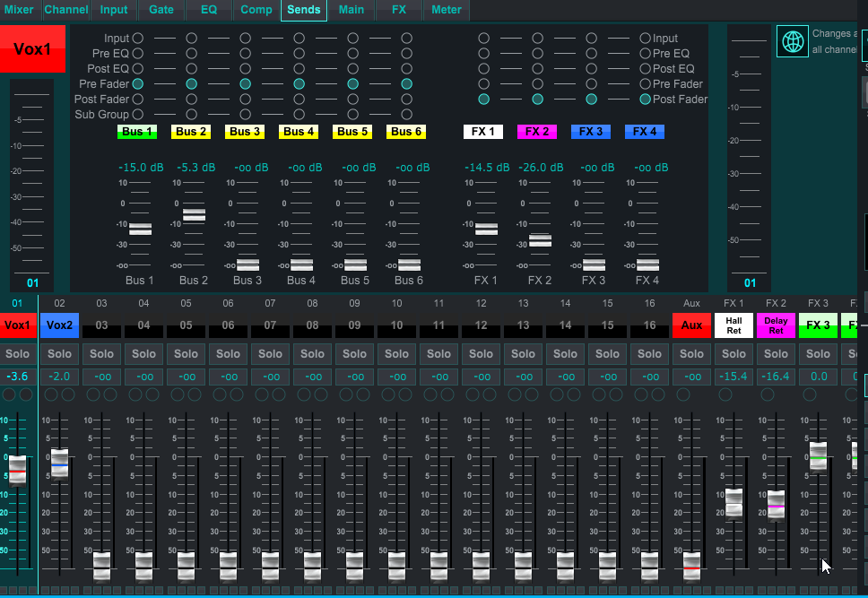The image size is (868, 598).
Task: Click the magenta FX 2 send label
Action: pyautogui.click(x=537, y=132)
